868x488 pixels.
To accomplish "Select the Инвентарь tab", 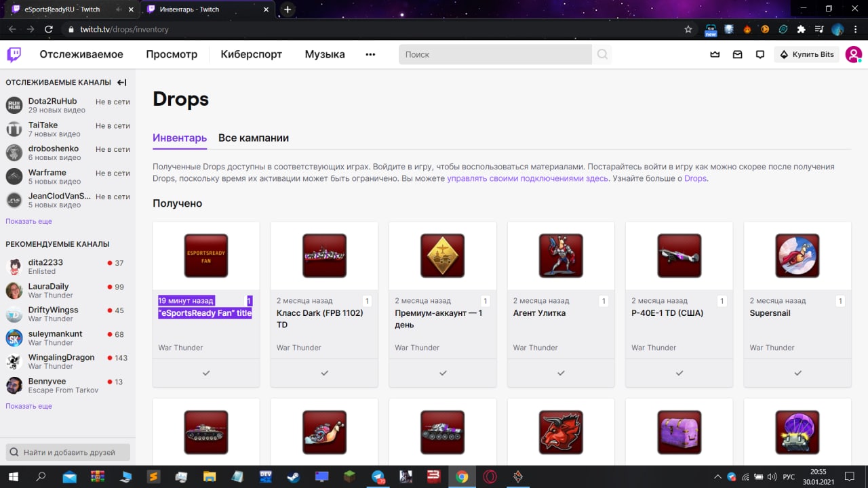I will 180,138.
